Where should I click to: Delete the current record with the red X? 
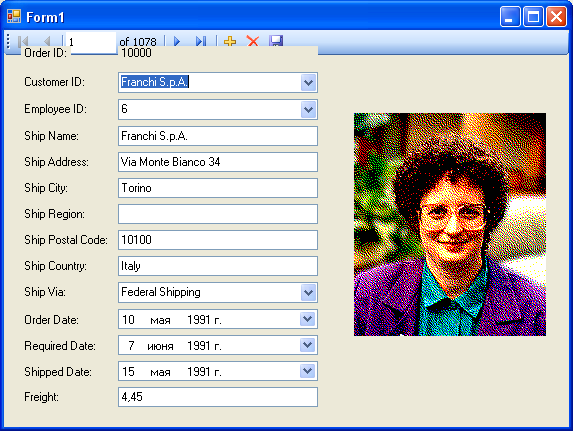pos(253,41)
